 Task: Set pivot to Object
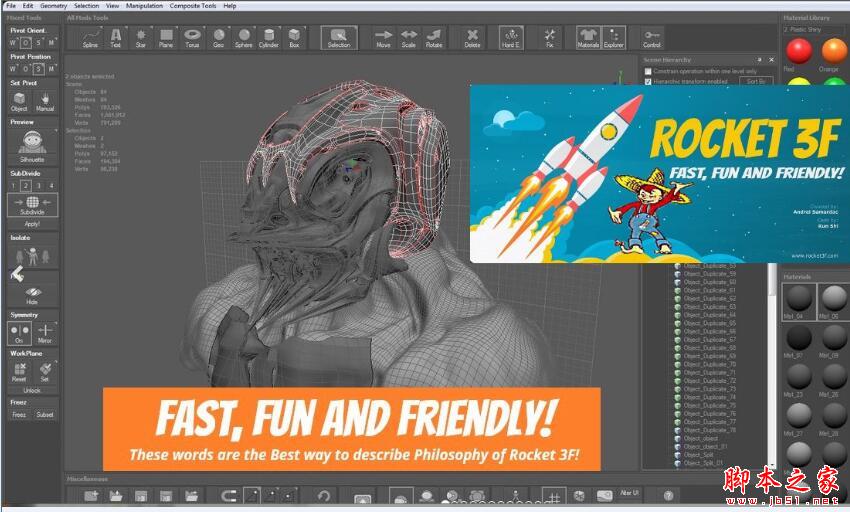point(19,101)
